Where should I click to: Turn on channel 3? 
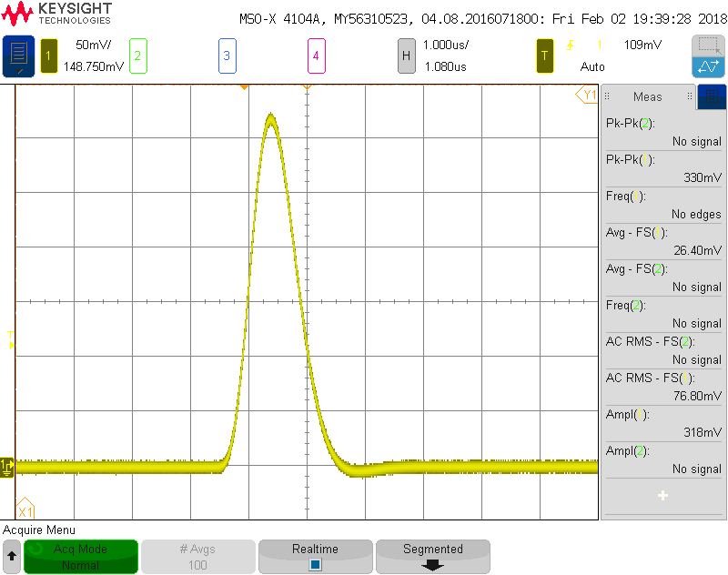coord(227,56)
